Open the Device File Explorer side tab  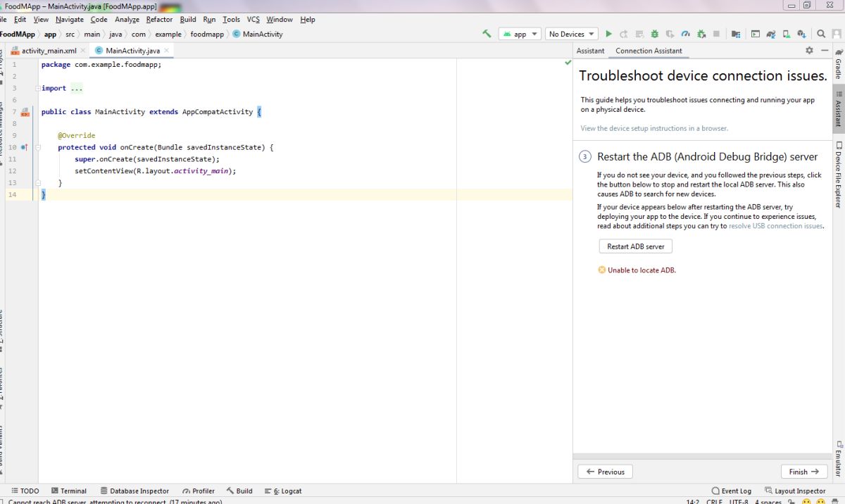pos(838,175)
